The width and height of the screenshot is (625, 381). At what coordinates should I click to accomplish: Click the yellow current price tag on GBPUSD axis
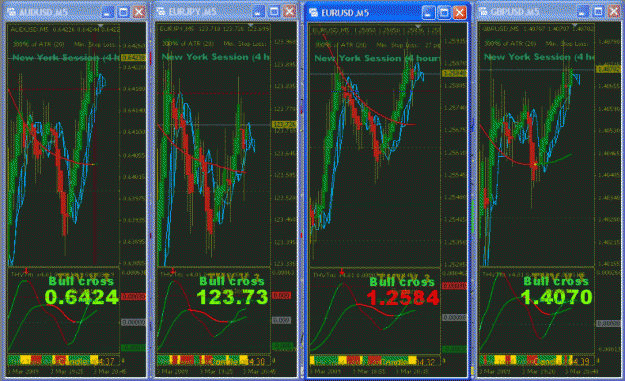[x=609, y=69]
